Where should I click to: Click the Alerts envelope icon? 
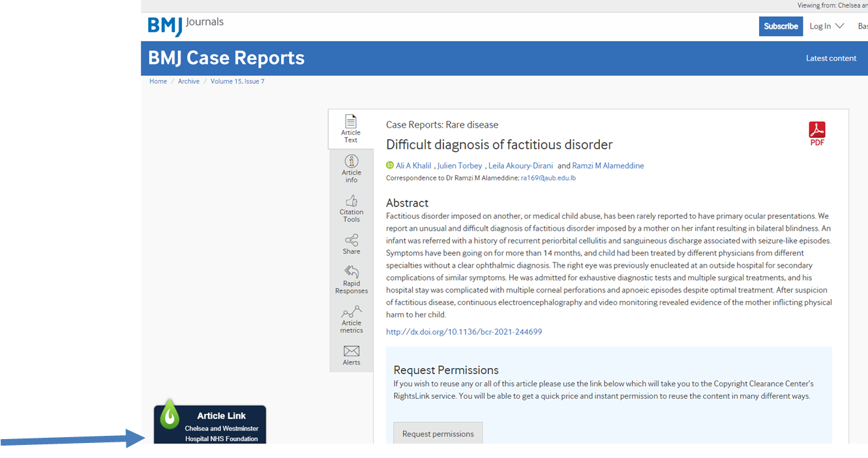tap(352, 351)
